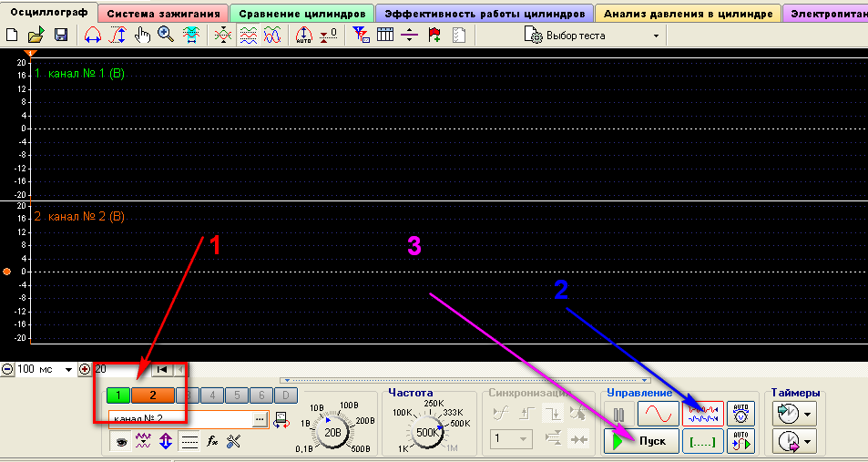Zoom in time scale with plus button

click(85, 369)
